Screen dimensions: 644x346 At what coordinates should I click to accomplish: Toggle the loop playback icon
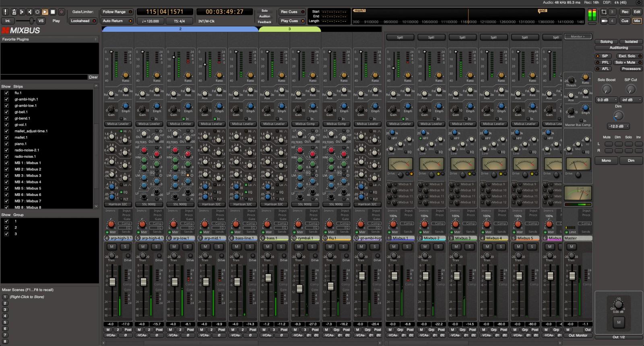(37, 12)
